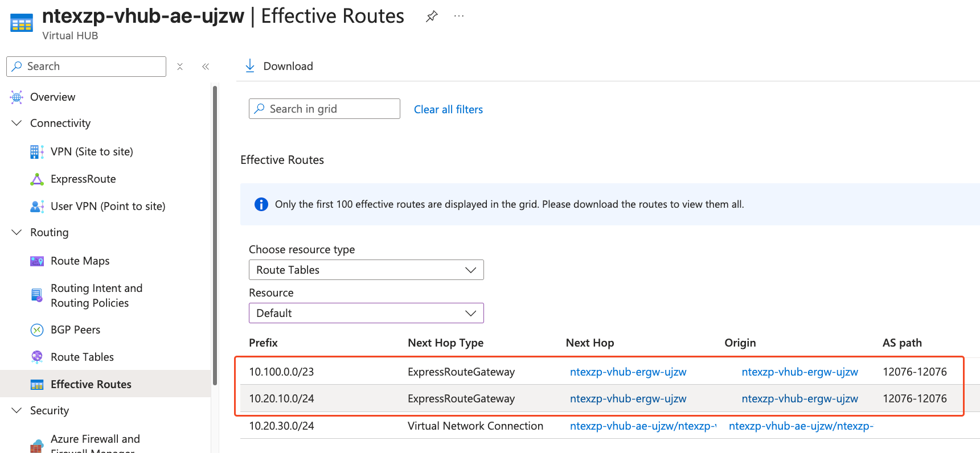Click the Effective Routes sidebar icon

click(x=37, y=385)
